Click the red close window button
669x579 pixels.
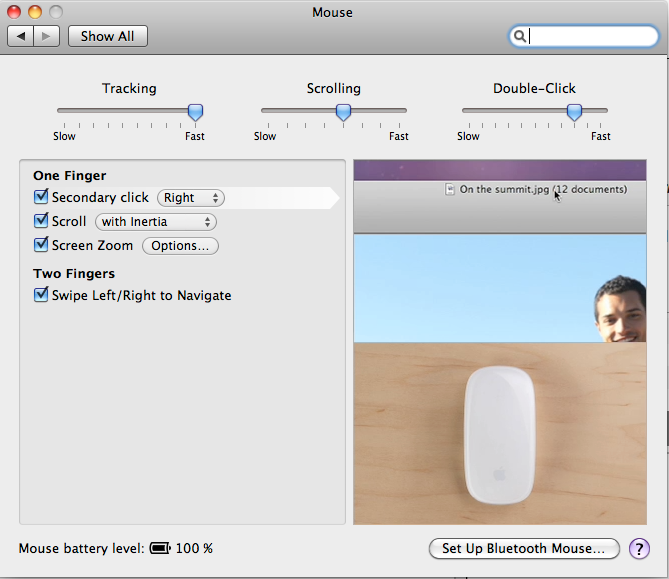coord(14,12)
